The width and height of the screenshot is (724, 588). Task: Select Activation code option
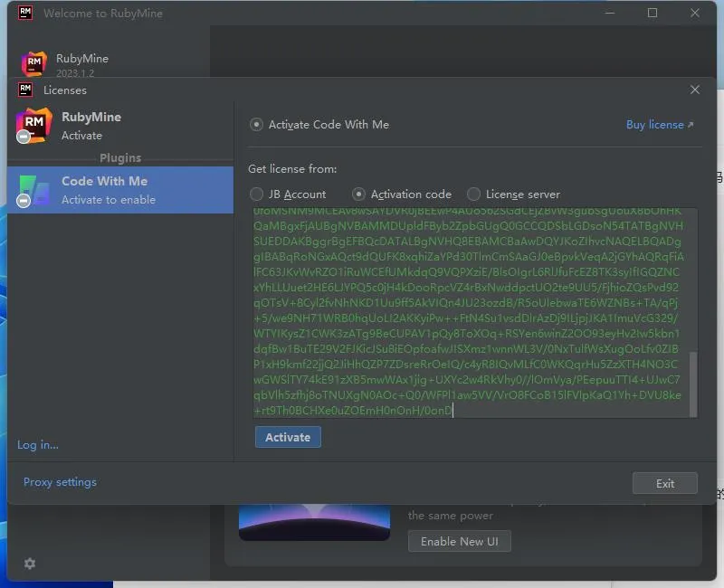(358, 194)
